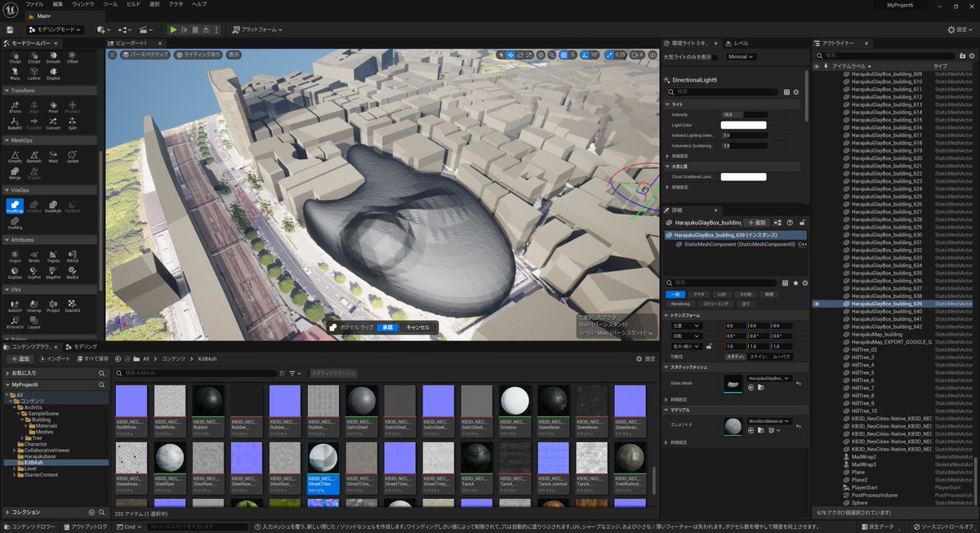Select the Lattice deform tool

34,74
